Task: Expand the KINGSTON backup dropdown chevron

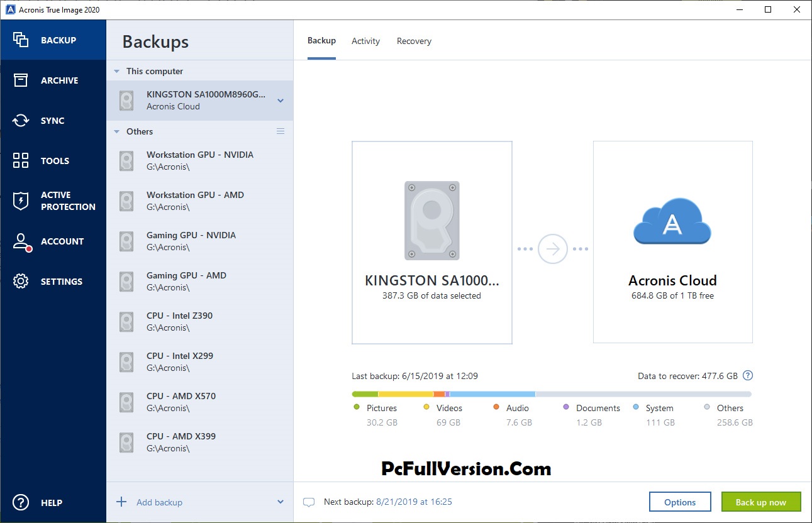Action: [x=281, y=101]
